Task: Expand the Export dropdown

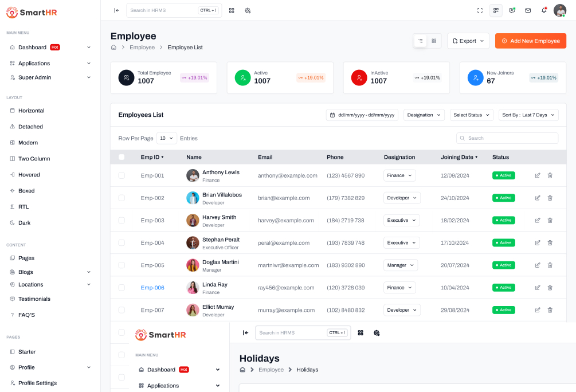Action: pos(468,41)
